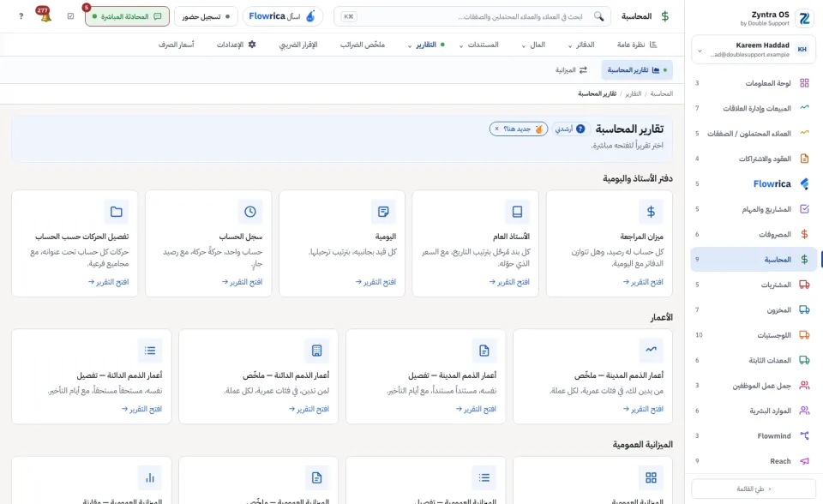Click أعمار الذمم المدينة — ملخص trend icon
Screen dimensions: 823x504
click(651, 351)
